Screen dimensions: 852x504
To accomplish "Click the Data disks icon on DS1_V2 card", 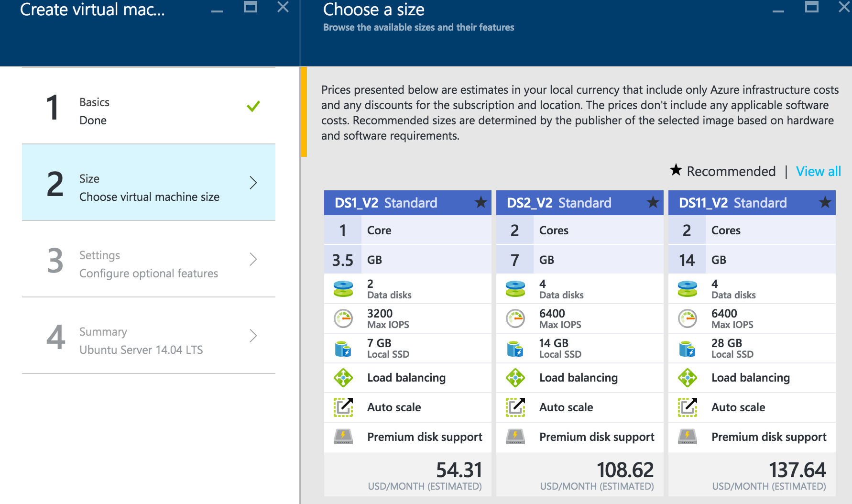I will (x=343, y=288).
